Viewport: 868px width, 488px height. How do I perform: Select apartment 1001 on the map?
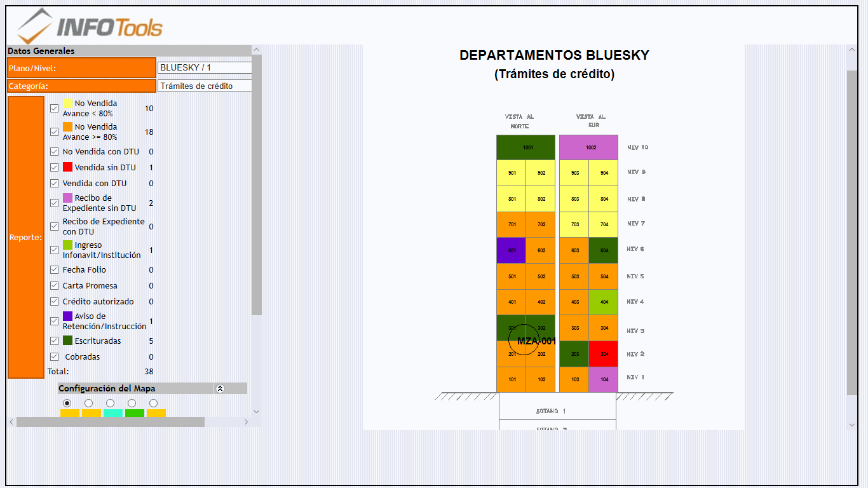(x=526, y=147)
